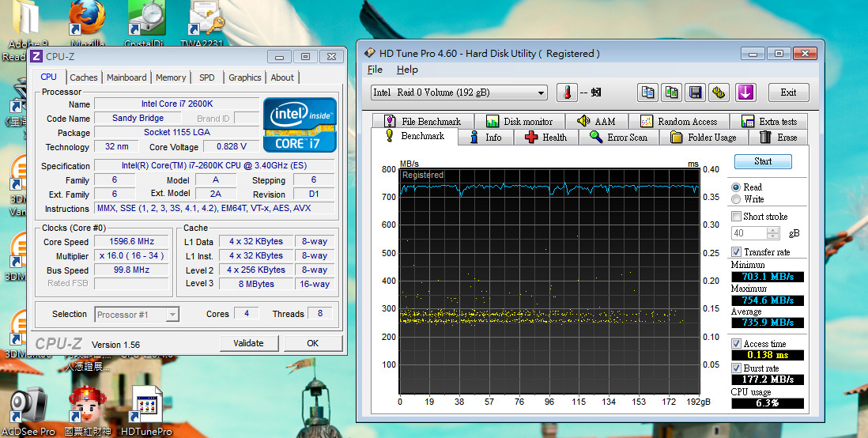The width and height of the screenshot is (868, 438).
Task: Enable the Short stroke checkbox
Action: (x=736, y=217)
